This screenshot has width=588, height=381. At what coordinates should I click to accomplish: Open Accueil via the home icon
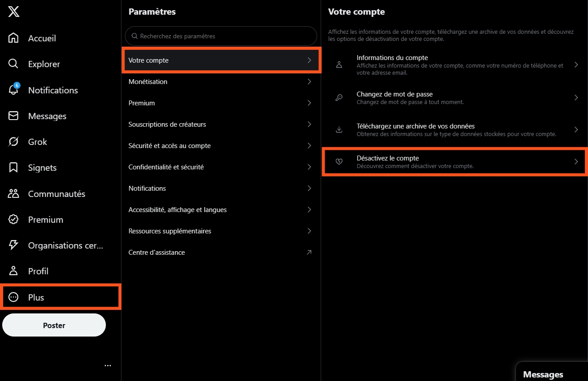pos(14,38)
